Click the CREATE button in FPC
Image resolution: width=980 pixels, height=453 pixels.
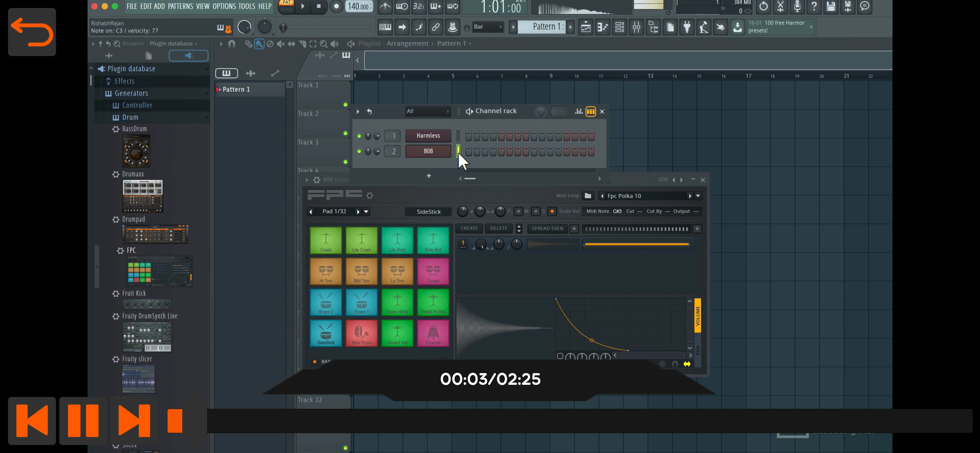tap(469, 228)
